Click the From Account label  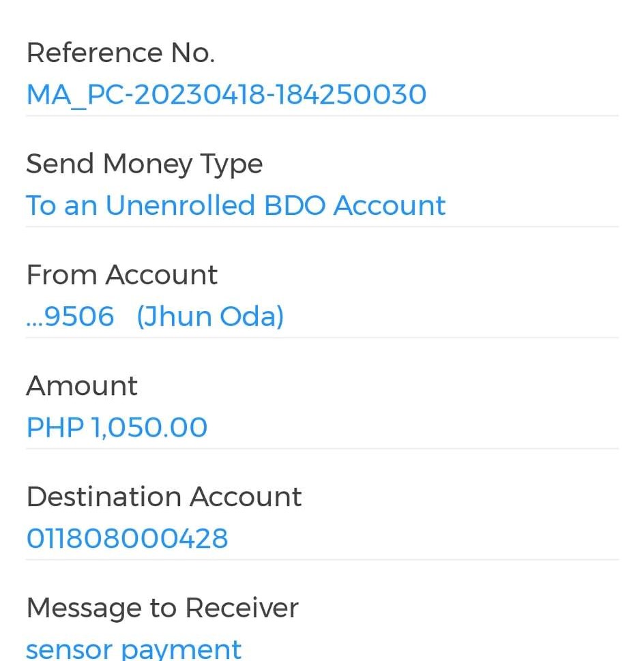click(x=121, y=275)
